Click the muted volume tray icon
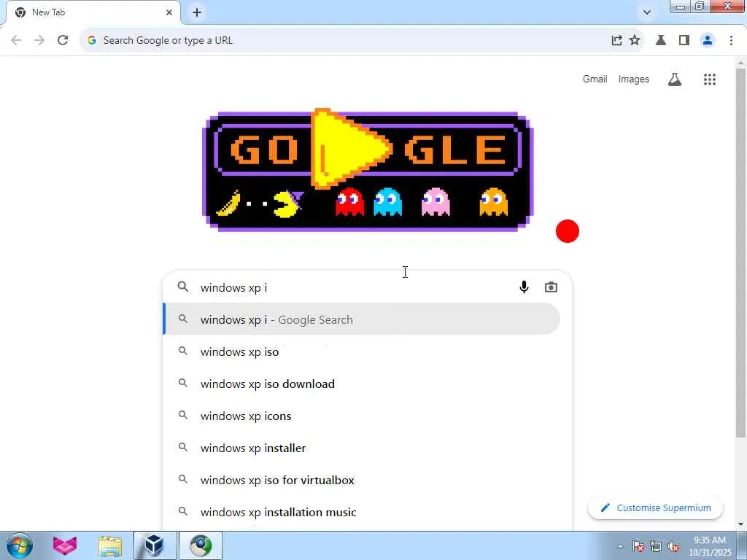The width and height of the screenshot is (747, 560). coord(673,546)
